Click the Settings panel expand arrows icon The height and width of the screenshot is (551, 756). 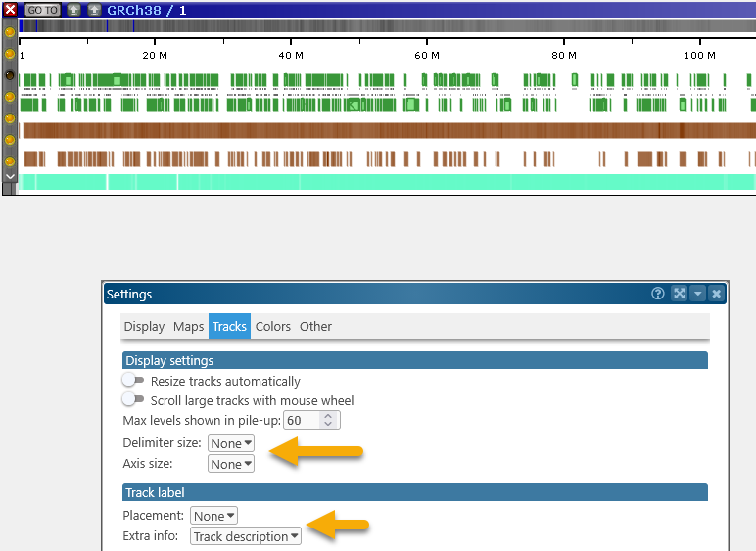pyautogui.click(x=679, y=294)
